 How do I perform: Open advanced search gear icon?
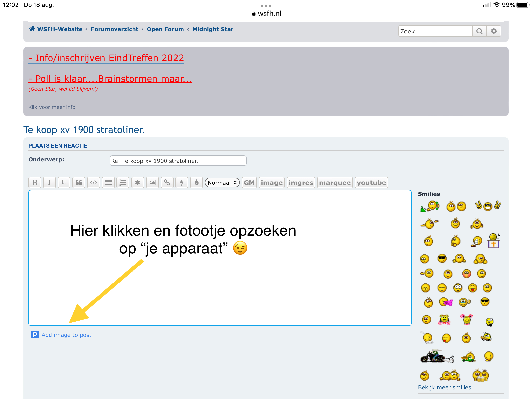click(494, 31)
